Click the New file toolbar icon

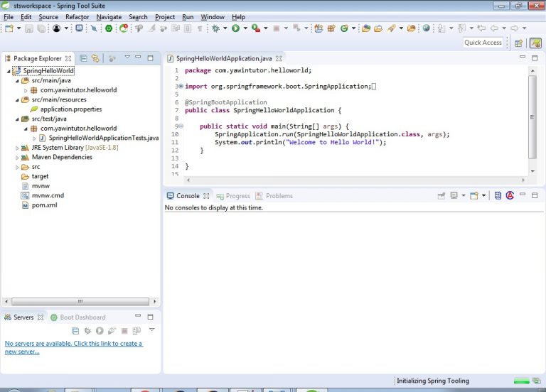click(9, 28)
